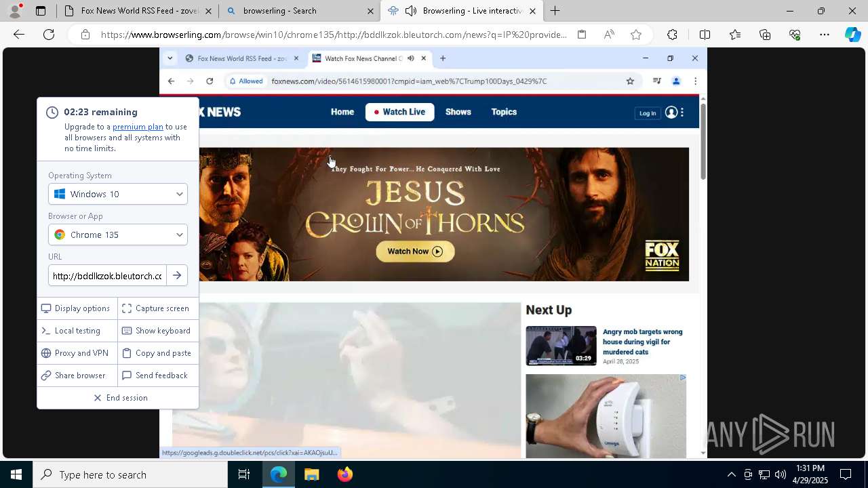View site information lock icon in Edge
The image size is (868, 488).
click(85, 35)
